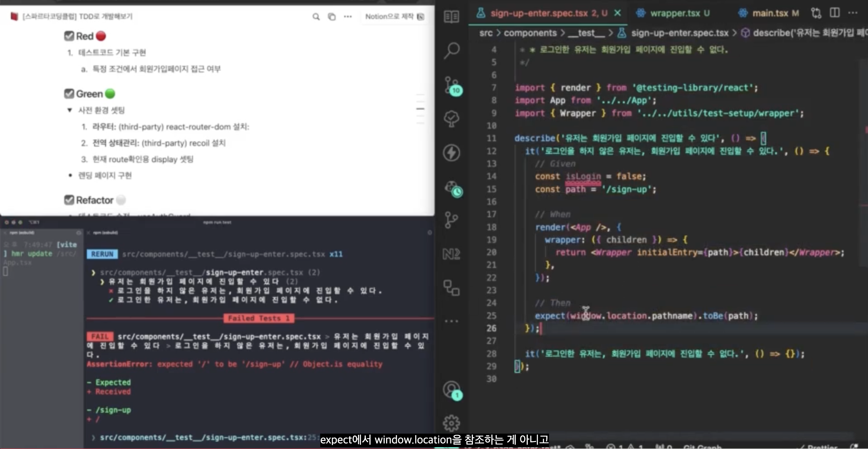Click '렌딩 페이지 구현' bullet in Notion
This screenshot has width=868, height=449.
click(x=105, y=176)
